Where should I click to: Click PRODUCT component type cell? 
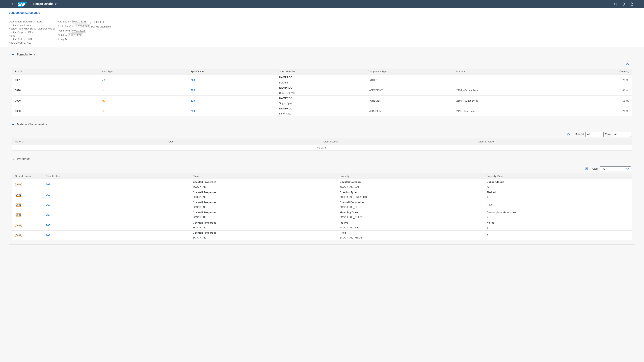click(x=373, y=80)
